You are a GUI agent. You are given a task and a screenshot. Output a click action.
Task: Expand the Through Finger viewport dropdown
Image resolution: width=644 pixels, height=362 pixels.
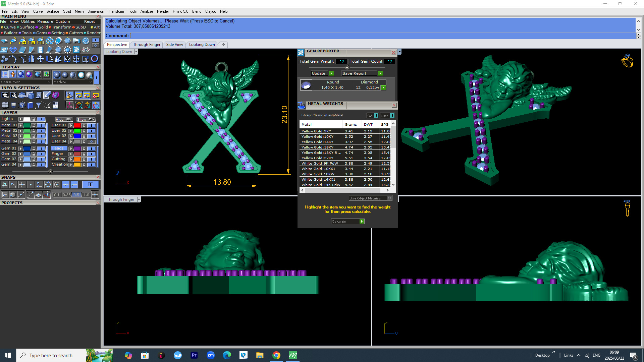pyautogui.click(x=139, y=199)
